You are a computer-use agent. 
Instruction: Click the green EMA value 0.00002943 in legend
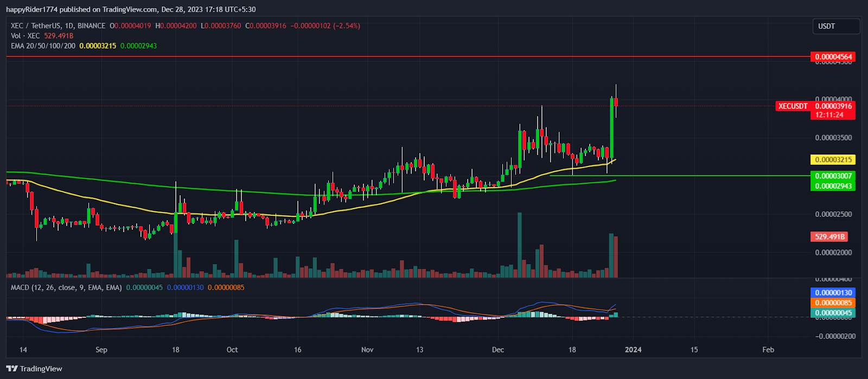pyautogui.click(x=138, y=46)
